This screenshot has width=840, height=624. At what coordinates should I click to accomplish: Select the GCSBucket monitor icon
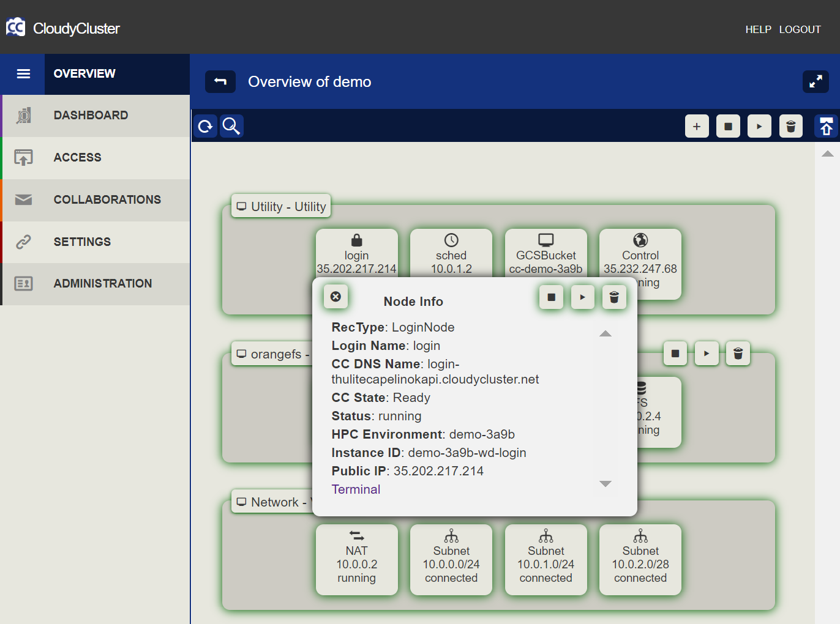[546, 240]
